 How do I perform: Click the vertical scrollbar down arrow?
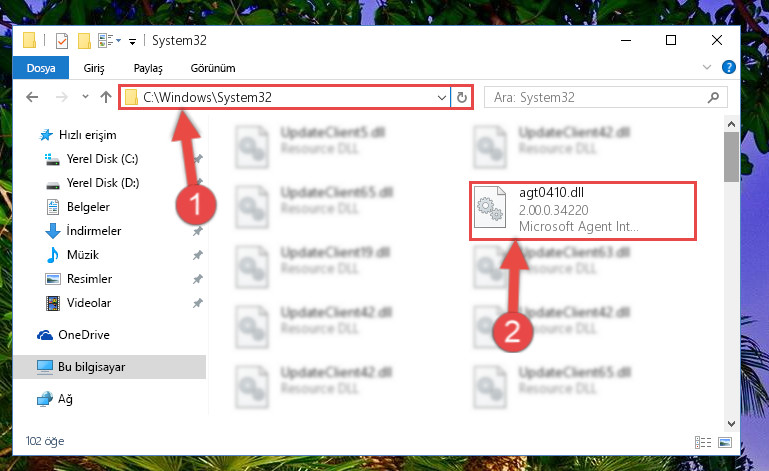(731, 423)
